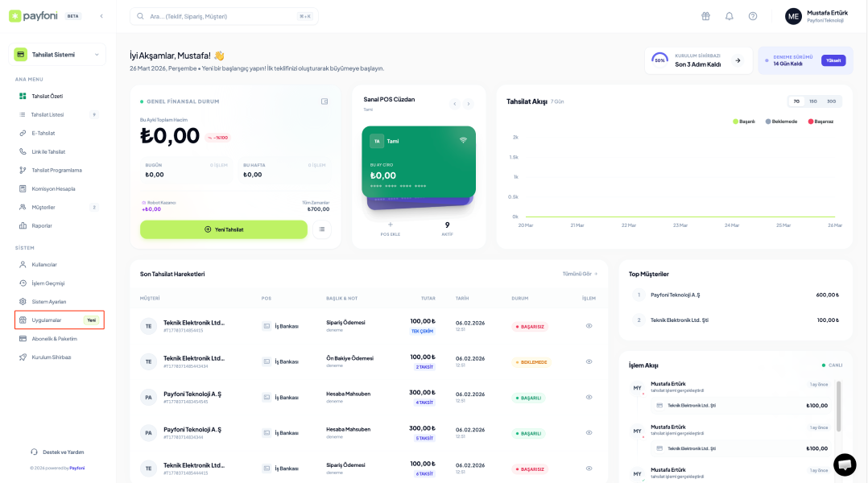Click the help question mark icon
The width and height of the screenshot is (868, 483).
point(753,16)
